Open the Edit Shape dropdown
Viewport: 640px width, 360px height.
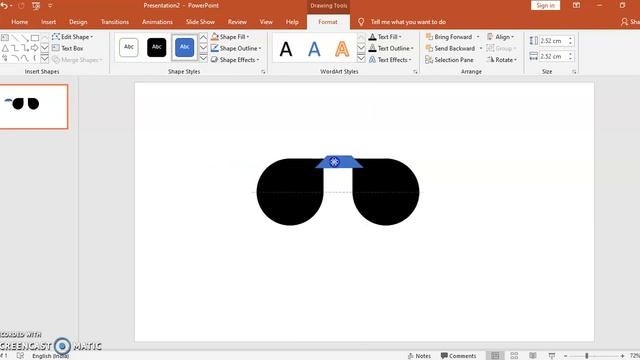72,37
